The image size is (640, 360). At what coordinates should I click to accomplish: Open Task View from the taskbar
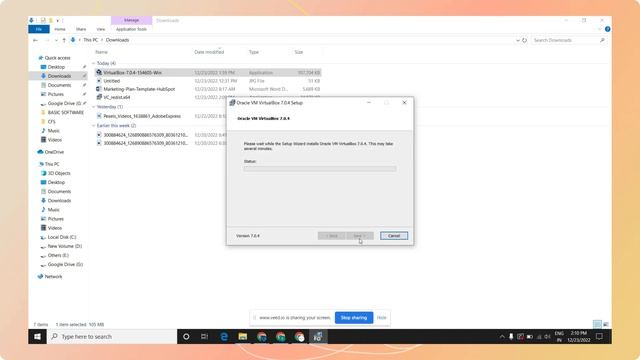click(204, 336)
